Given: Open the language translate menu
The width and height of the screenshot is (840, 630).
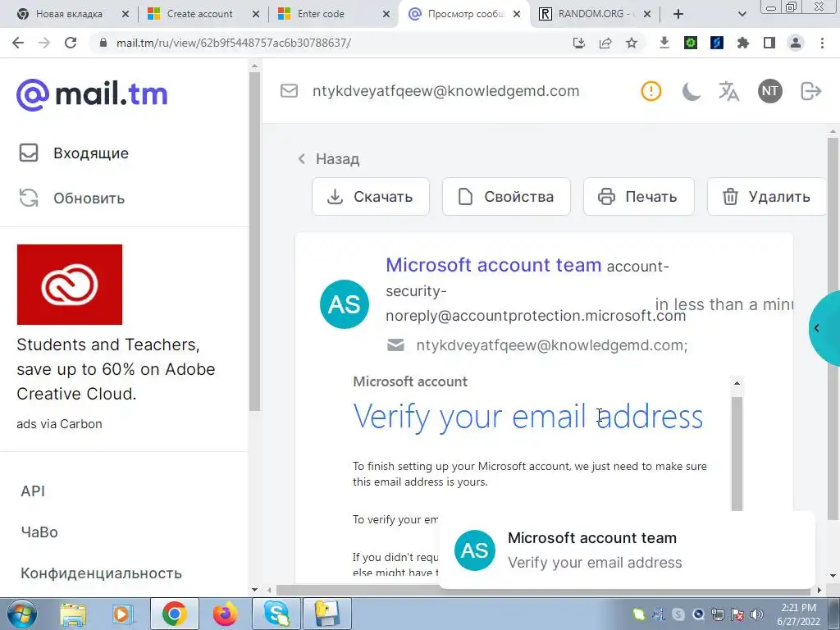Looking at the screenshot, I should click(728, 91).
